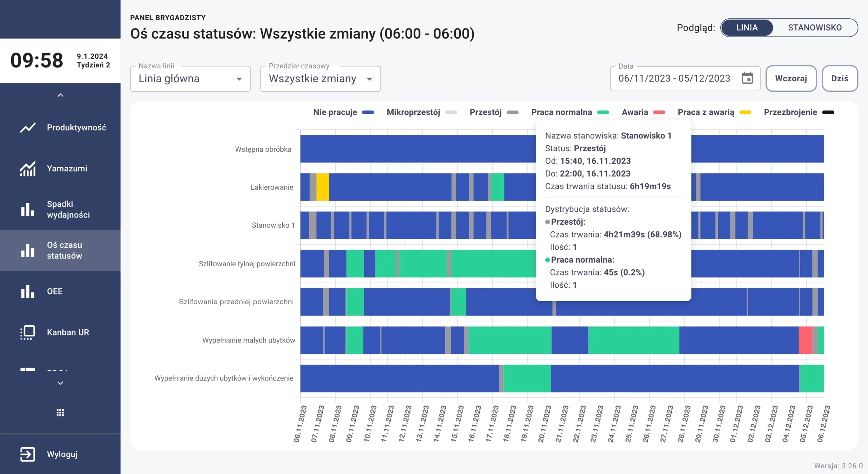Select LINIA view in Podgląd toggle
868x474 pixels.
[747, 28]
